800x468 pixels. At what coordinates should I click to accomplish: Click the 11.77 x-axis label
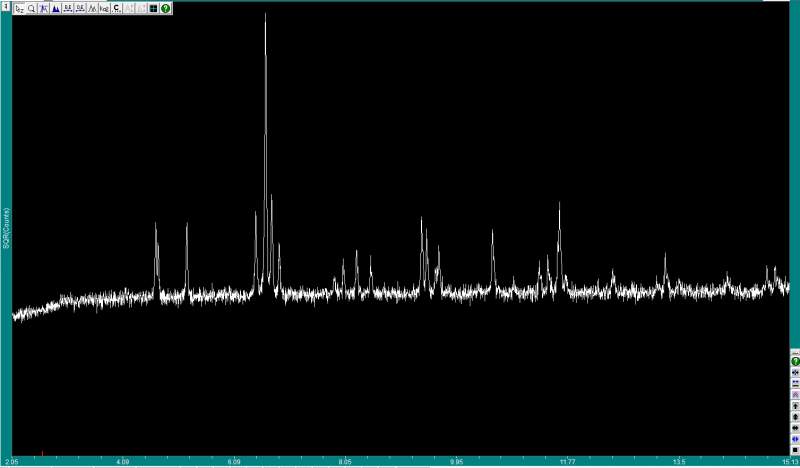click(x=567, y=462)
